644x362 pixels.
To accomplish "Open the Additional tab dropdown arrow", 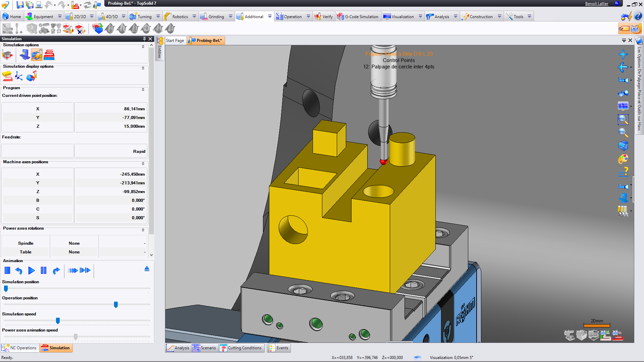I will tap(270, 16).
